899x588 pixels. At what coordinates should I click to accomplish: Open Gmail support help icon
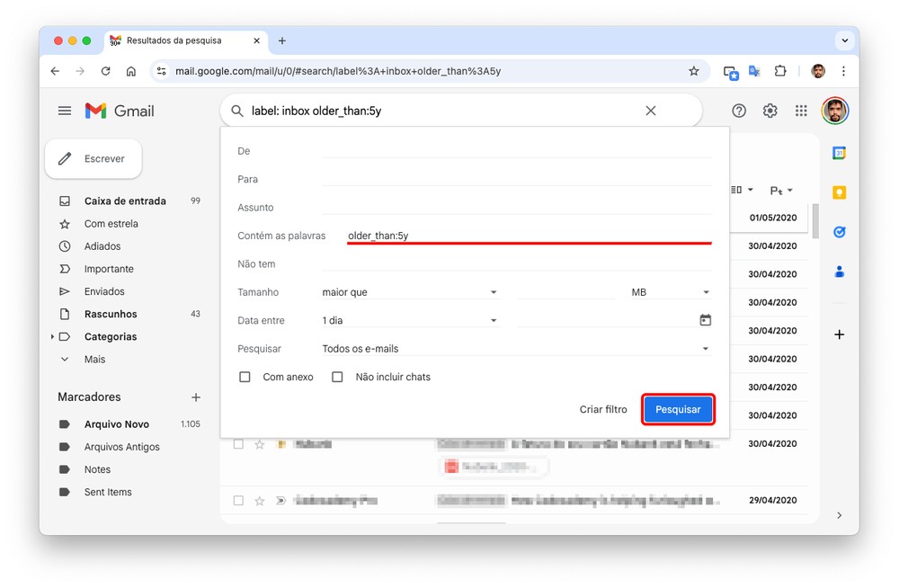(739, 111)
